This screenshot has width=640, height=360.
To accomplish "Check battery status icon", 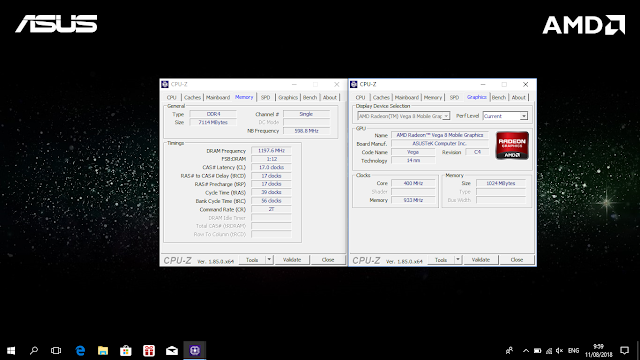I will click(538, 350).
